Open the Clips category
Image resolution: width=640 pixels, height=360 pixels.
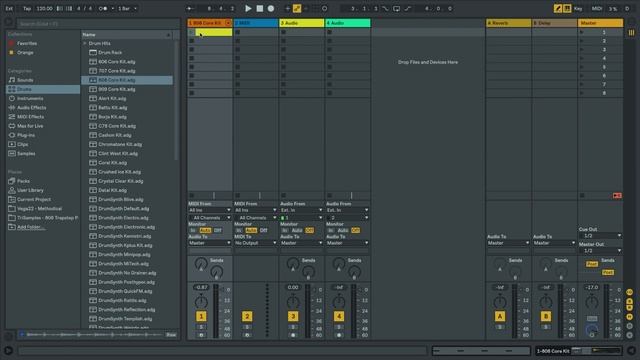22,144
